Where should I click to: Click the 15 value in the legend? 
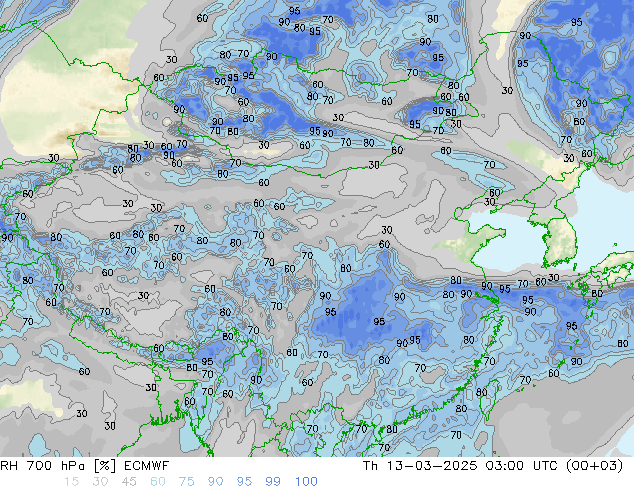coord(71,482)
